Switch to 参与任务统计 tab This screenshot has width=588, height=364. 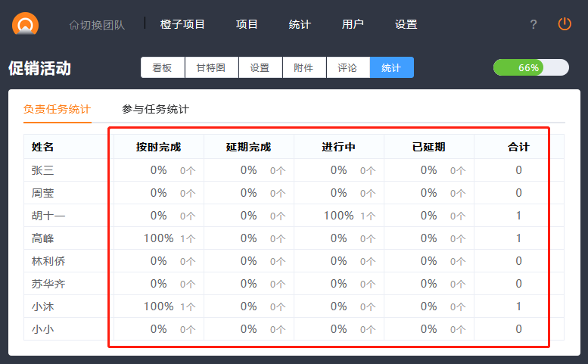coord(155,109)
